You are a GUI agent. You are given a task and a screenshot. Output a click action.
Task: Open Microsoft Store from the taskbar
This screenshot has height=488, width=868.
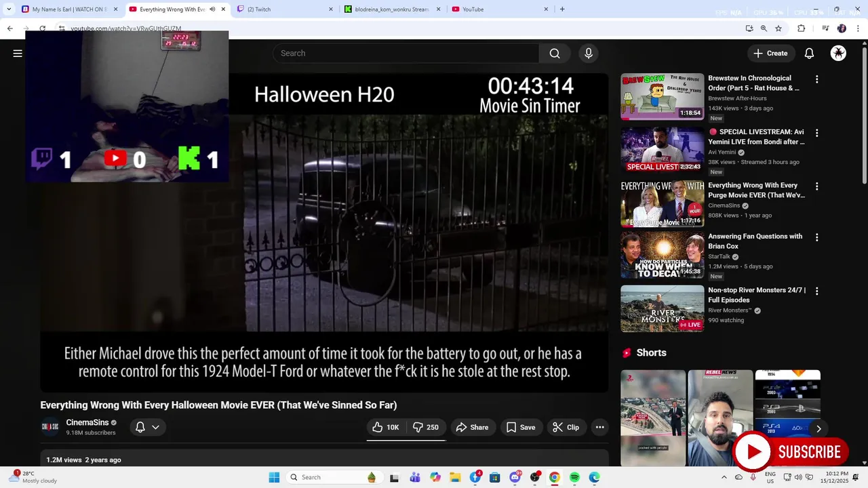[x=494, y=477]
